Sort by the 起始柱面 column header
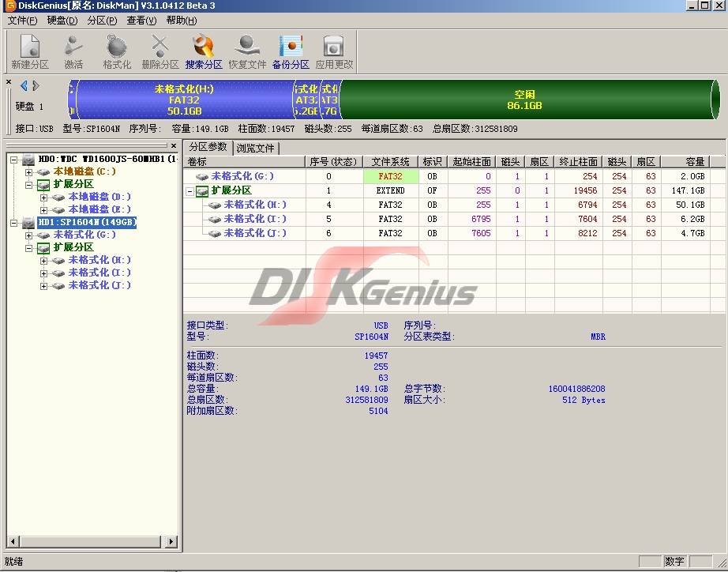This screenshot has height=572, width=728. (x=471, y=162)
